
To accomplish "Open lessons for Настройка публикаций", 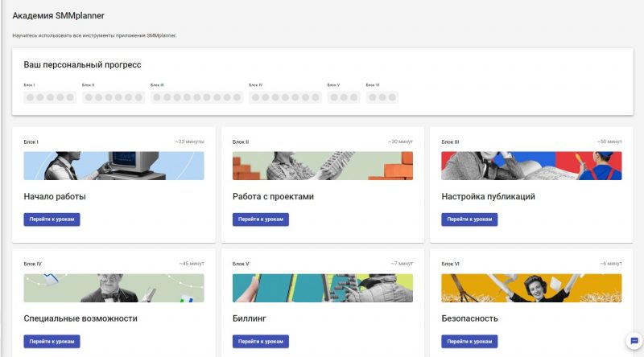I will [x=469, y=220].
